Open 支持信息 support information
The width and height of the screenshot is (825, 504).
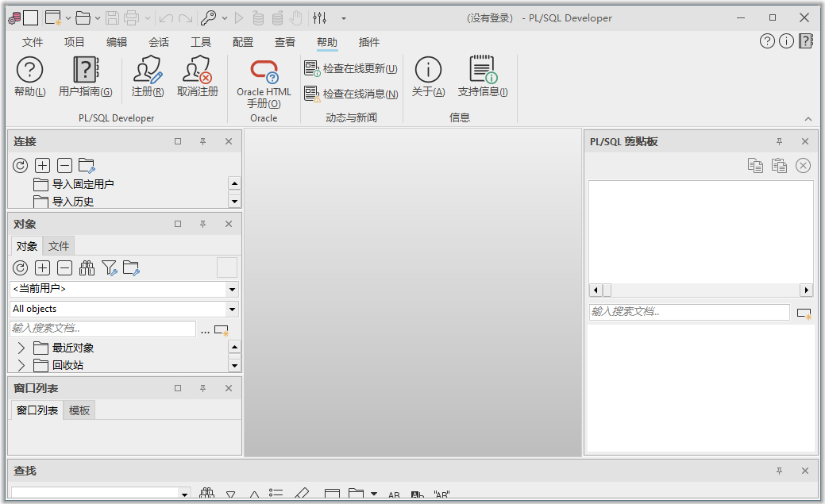click(482, 77)
